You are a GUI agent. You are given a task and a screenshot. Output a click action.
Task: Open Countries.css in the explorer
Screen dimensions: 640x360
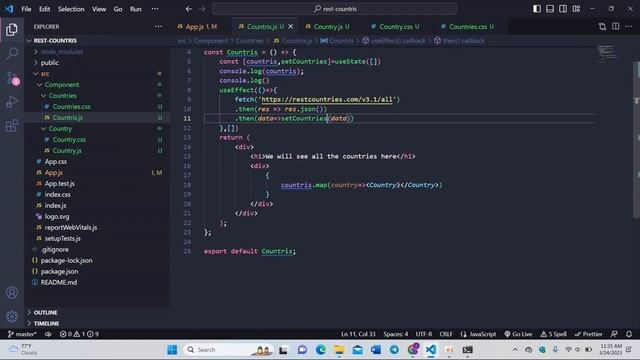(97, 107)
